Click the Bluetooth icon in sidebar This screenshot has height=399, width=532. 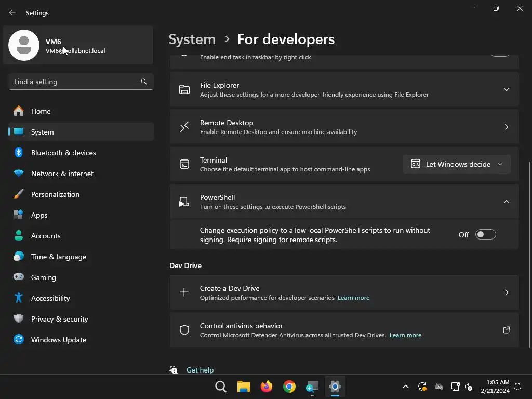point(19,153)
